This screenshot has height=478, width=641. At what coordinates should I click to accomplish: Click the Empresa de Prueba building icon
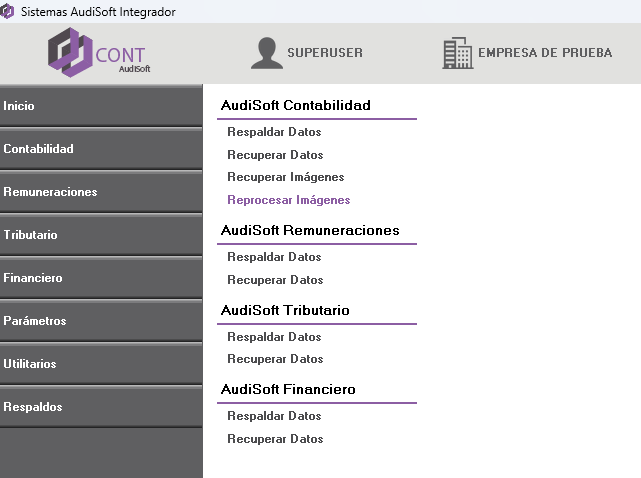coord(457,53)
